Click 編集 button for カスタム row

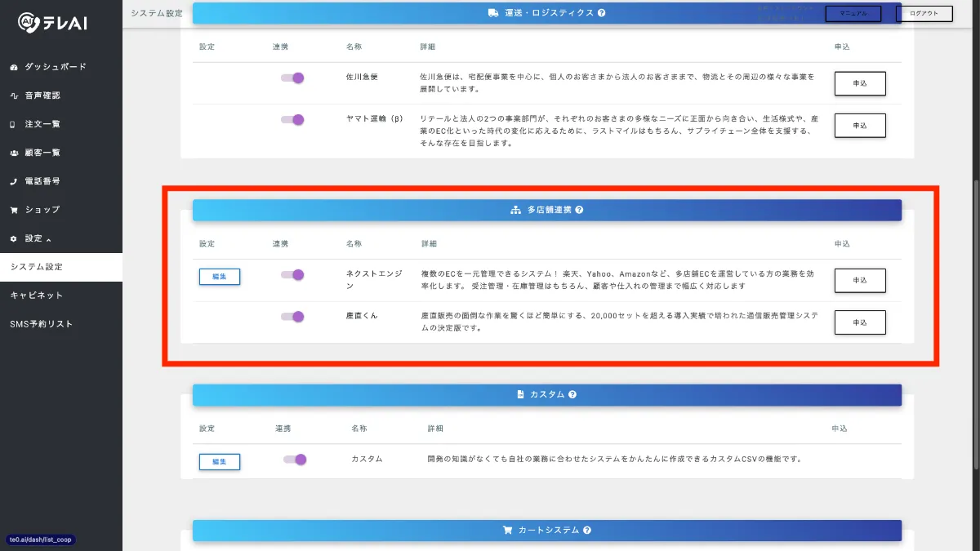(x=220, y=461)
